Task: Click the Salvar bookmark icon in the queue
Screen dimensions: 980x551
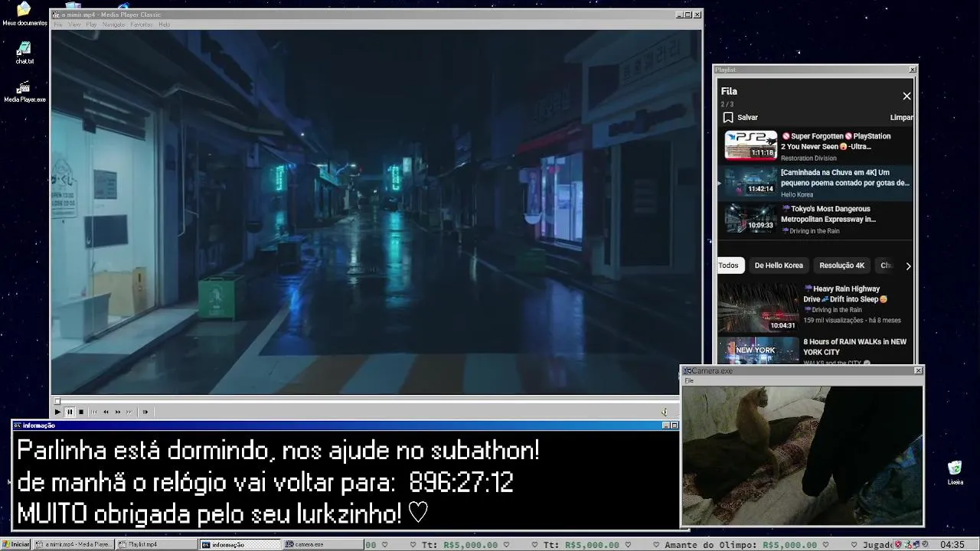Action: point(728,117)
